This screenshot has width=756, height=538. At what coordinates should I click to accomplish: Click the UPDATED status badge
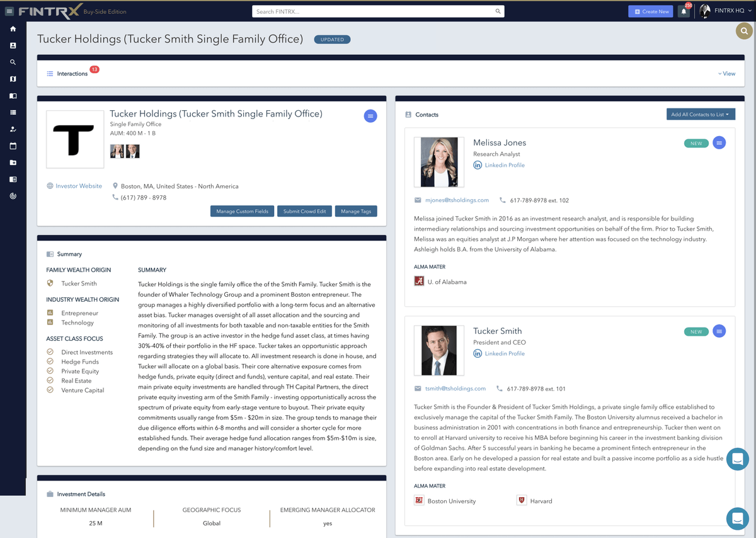click(332, 39)
